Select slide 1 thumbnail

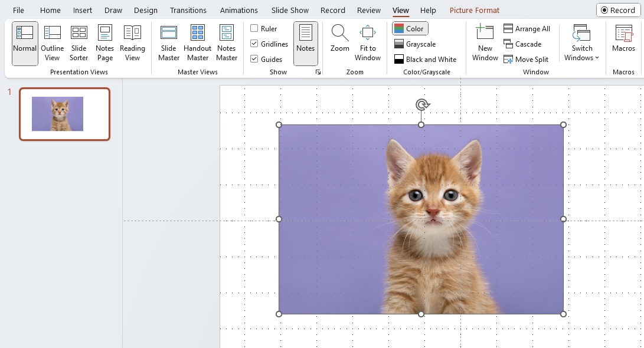[64, 114]
